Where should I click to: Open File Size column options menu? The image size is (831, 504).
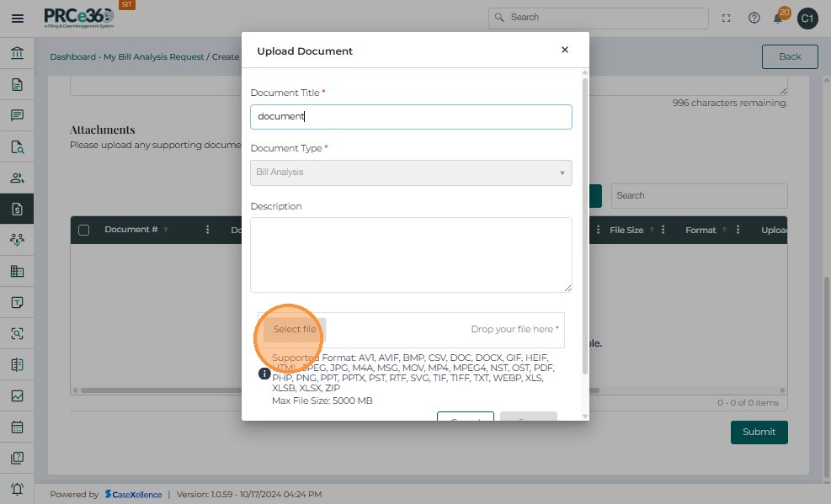click(x=663, y=229)
